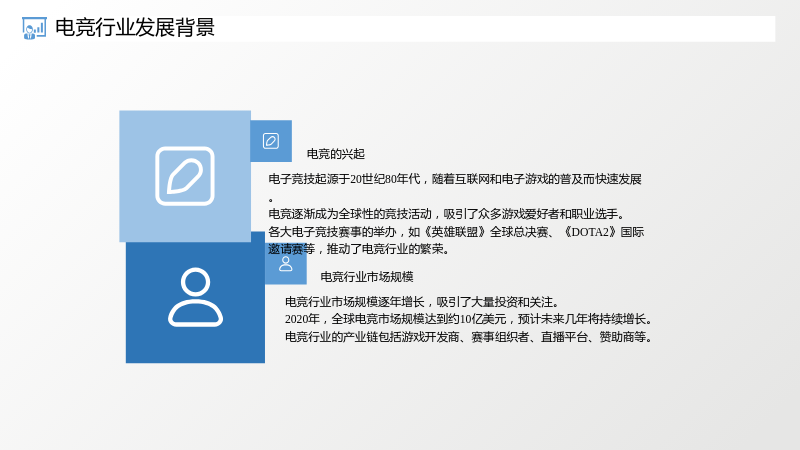
Task: Click the line starting 电竞逐渐成为全球性的竞技活动
Action: pyautogui.click(x=447, y=214)
